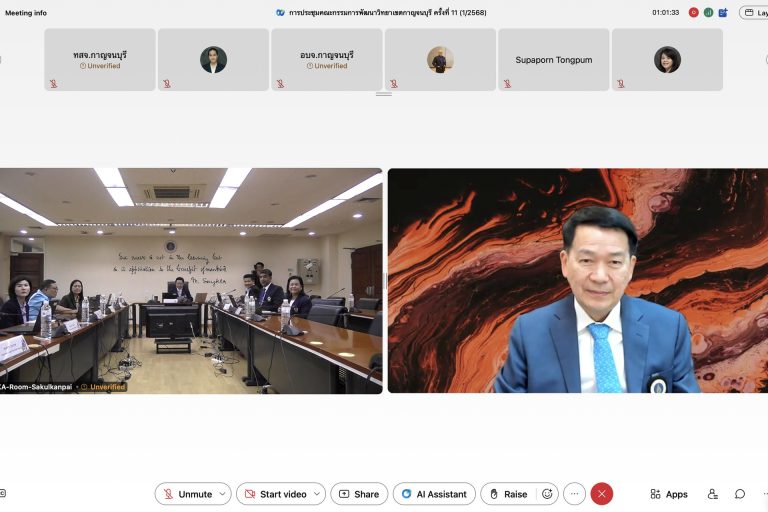Click the blue notes icon in header
The image size is (768, 512).
tap(723, 13)
